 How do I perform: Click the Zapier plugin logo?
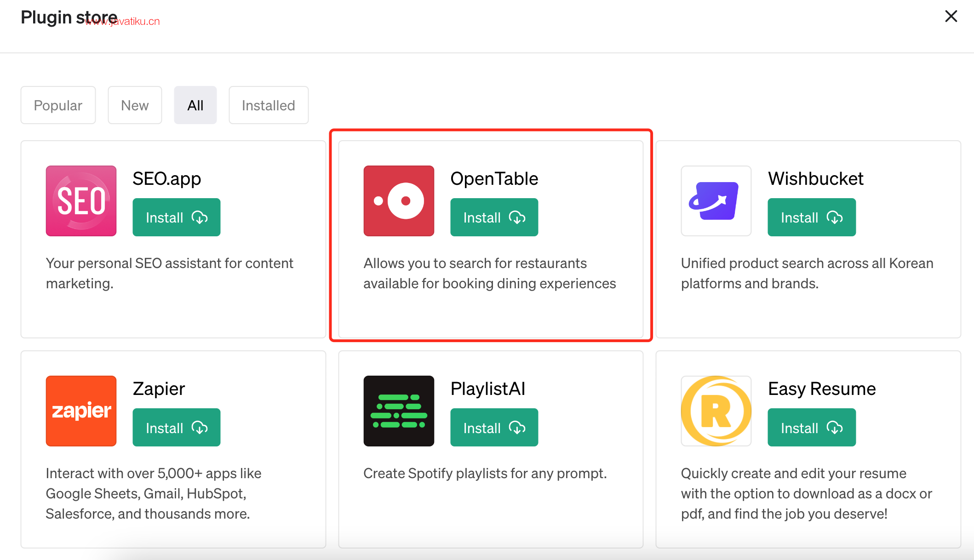pyautogui.click(x=81, y=411)
